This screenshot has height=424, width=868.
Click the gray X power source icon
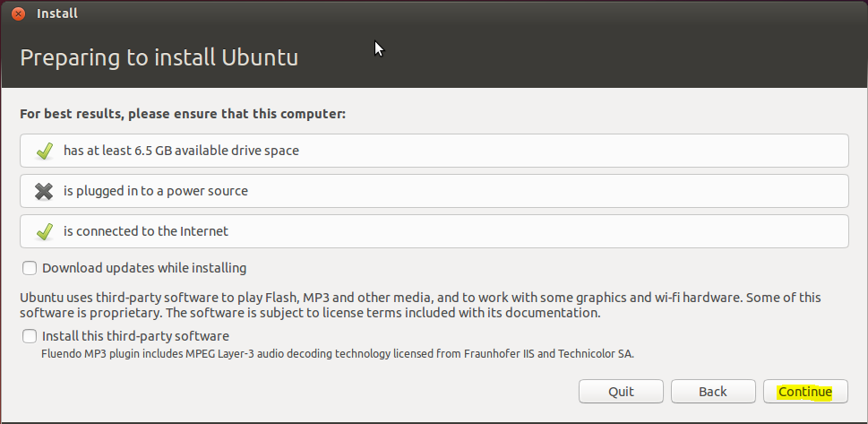44,191
